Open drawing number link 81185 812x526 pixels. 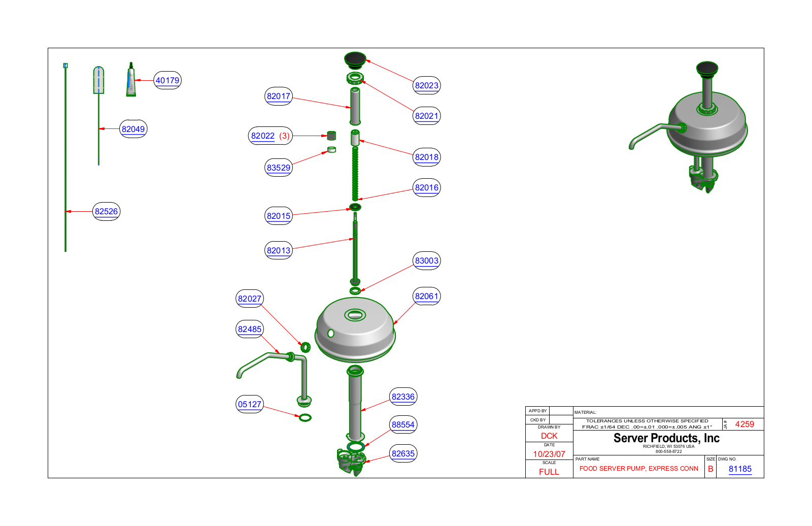tap(740, 469)
